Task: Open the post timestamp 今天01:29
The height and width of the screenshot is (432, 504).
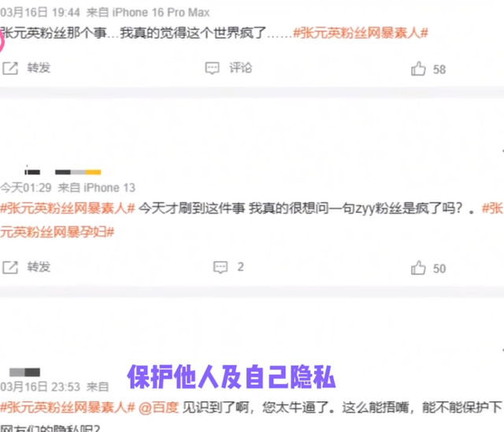Action: [26, 188]
